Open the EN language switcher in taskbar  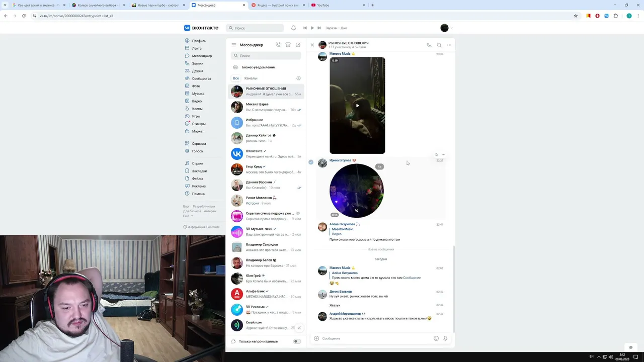tap(591, 356)
